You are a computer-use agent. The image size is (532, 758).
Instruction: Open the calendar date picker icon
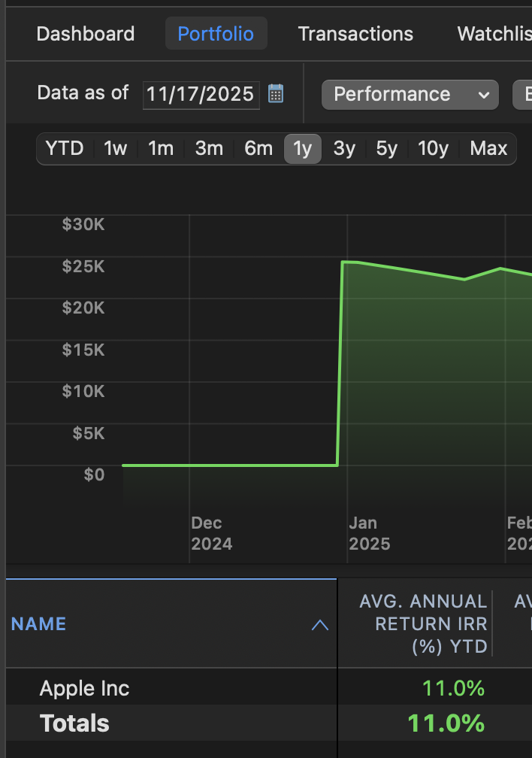[x=276, y=94]
